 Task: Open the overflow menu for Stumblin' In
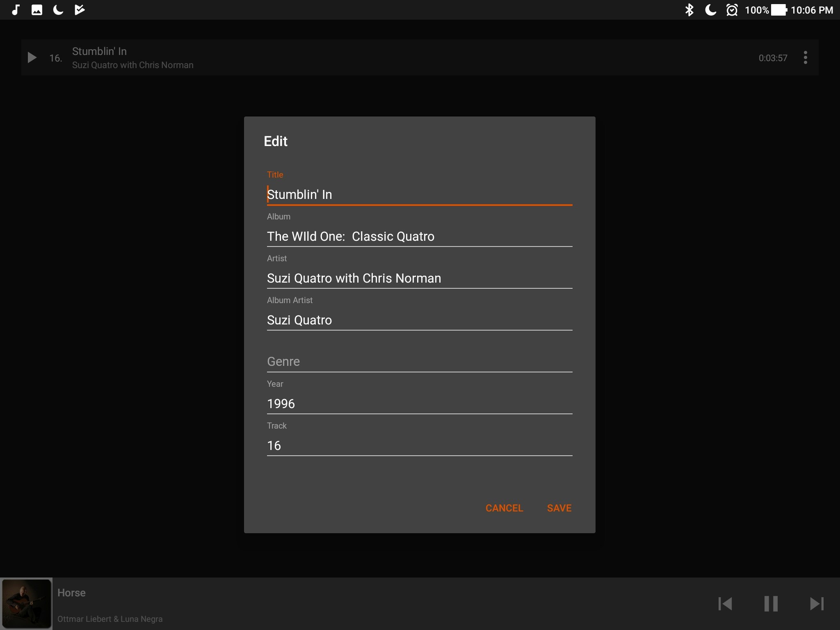(805, 57)
